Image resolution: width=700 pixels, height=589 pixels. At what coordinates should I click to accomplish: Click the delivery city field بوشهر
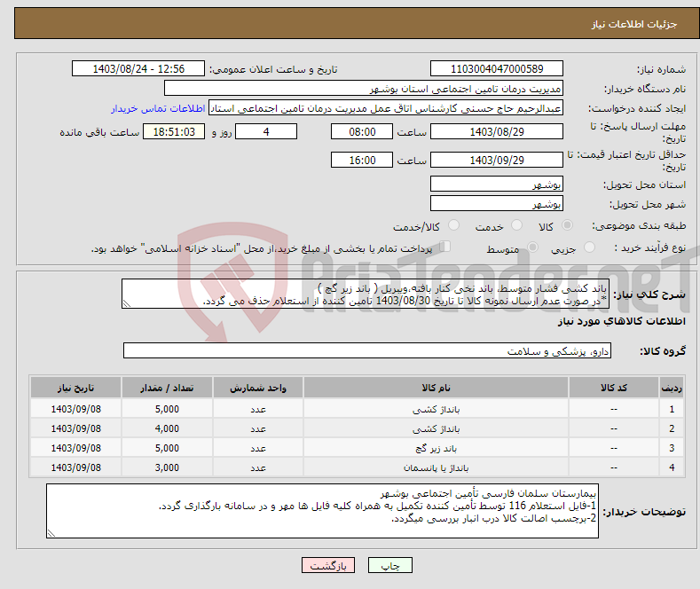click(497, 203)
